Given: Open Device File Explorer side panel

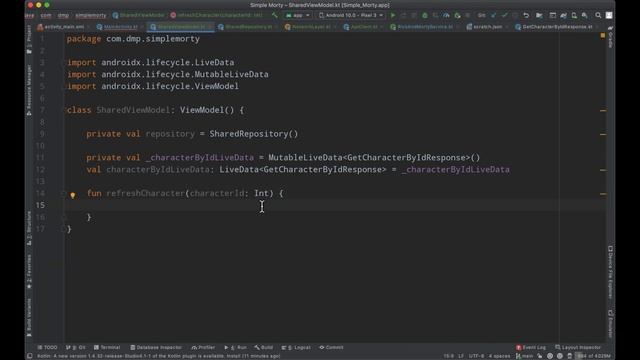Looking at the screenshot, I should (x=610, y=272).
